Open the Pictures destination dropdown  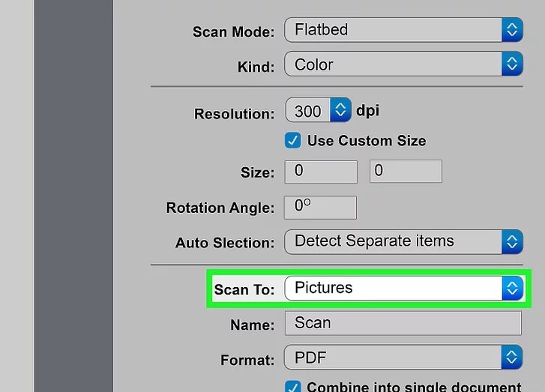[393, 288]
